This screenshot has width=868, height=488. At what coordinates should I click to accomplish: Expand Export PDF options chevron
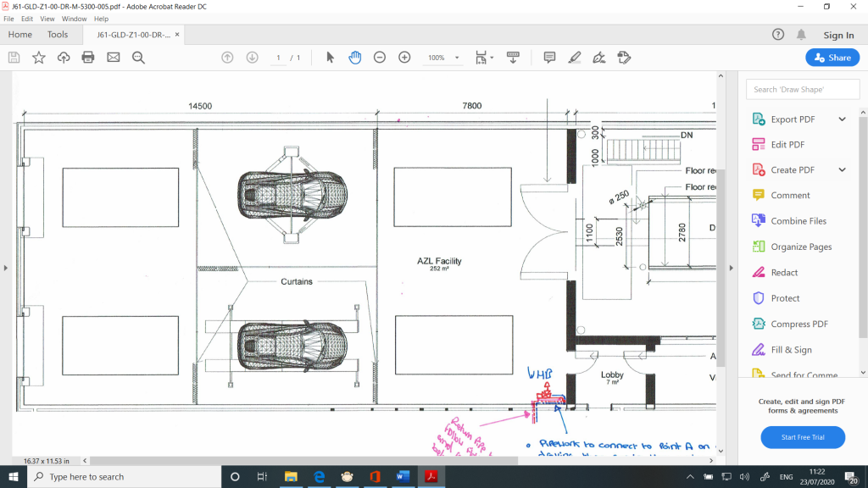[x=842, y=119]
